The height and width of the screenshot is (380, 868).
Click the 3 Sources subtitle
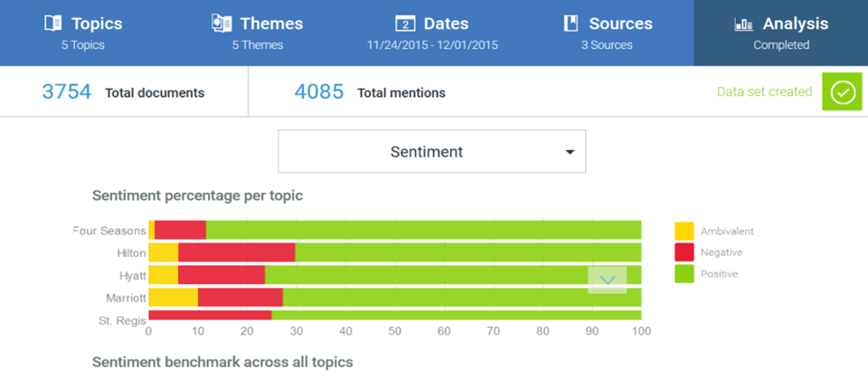coord(607,45)
